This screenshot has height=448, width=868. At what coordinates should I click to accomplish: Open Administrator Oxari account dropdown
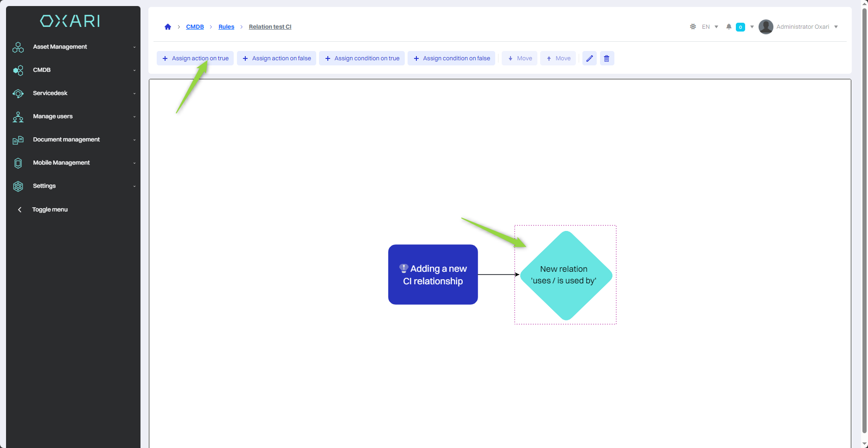[x=807, y=27]
